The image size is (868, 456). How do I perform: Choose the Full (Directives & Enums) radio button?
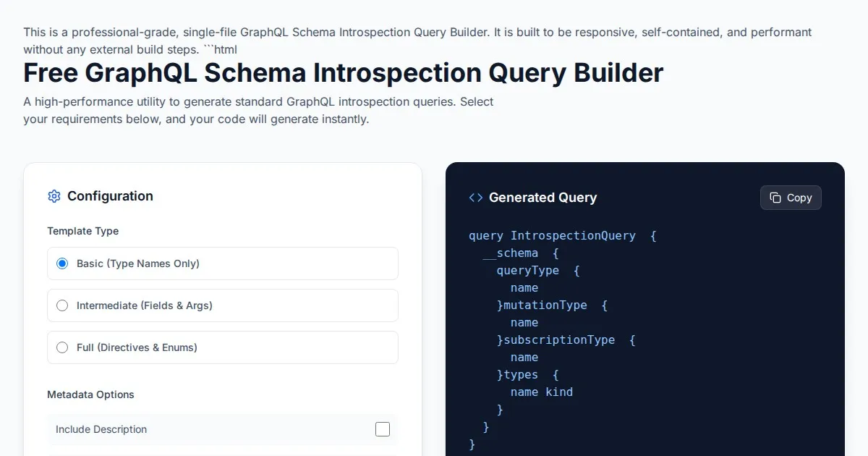(62, 347)
